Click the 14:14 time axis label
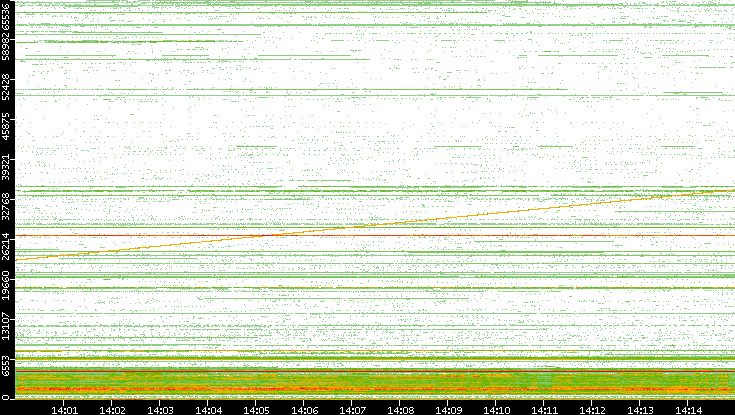735x415 pixels. (688, 410)
